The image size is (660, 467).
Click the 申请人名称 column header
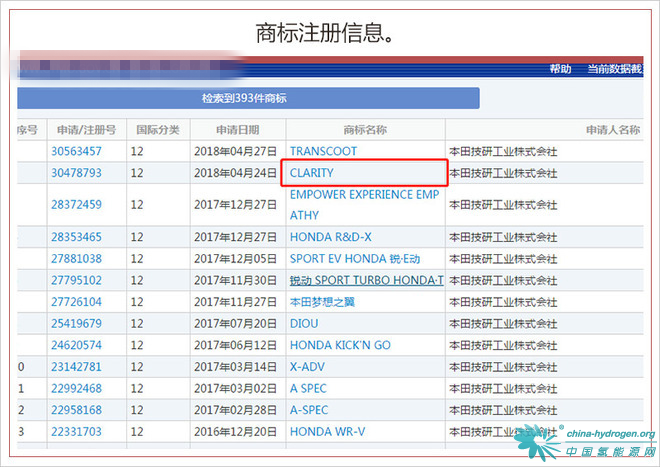pos(613,130)
